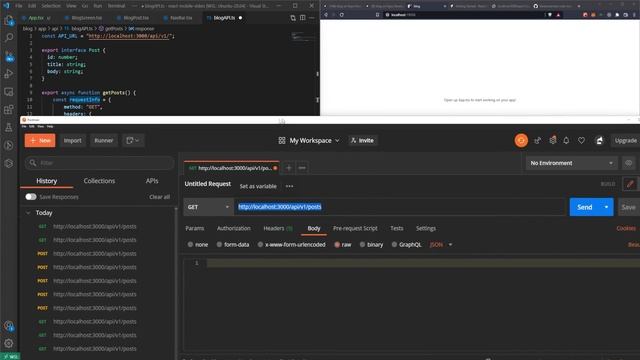The width and height of the screenshot is (640, 360).
Task: Open VS Code Accounts icon
Action: point(9,326)
